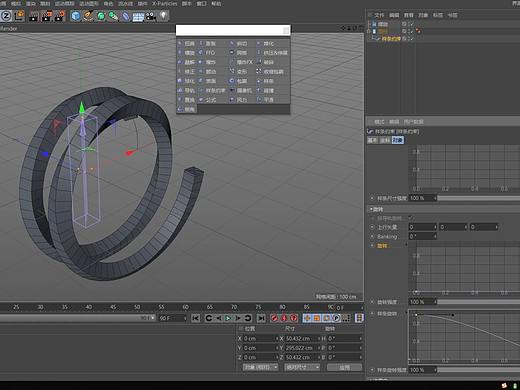This screenshot has height=390, width=520.
Task: Switch to the highlighted Object tab
Action: click(x=398, y=140)
